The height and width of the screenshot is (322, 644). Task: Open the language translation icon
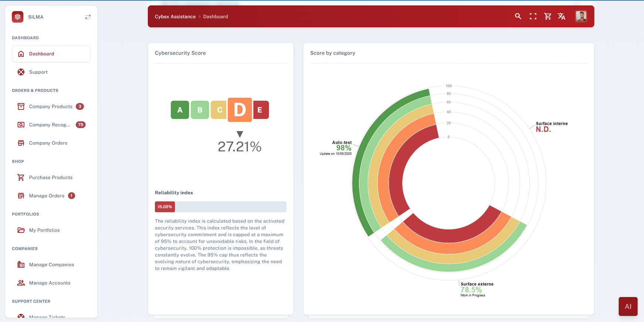pos(562,16)
